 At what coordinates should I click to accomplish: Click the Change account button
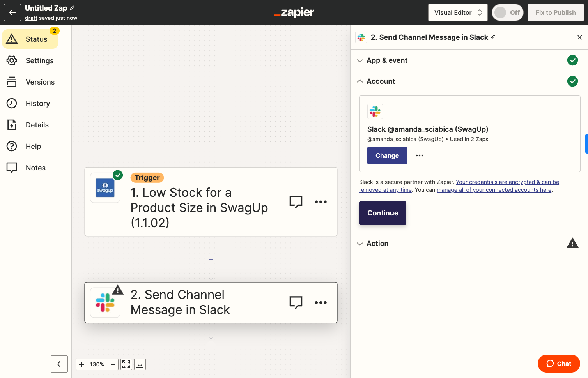point(387,155)
